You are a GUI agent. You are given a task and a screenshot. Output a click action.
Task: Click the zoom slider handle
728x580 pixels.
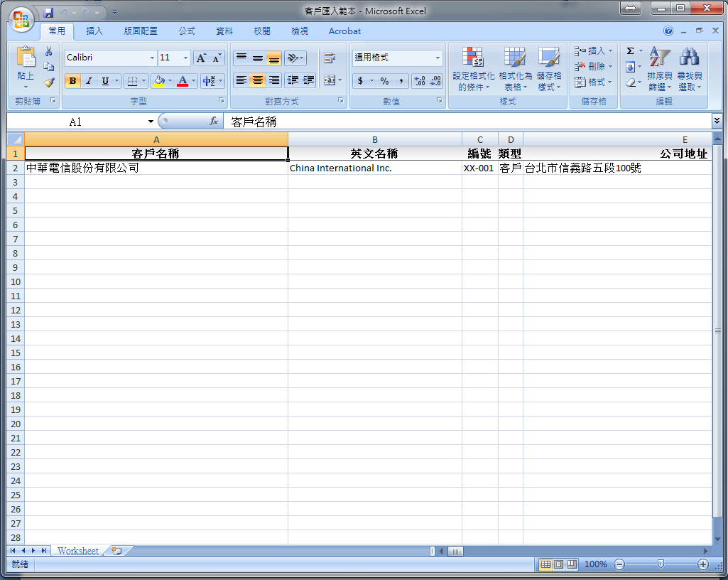pyautogui.click(x=661, y=564)
